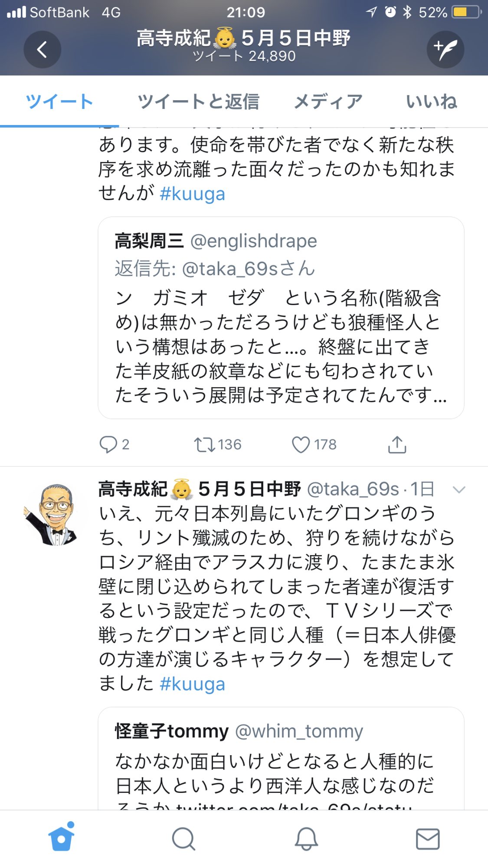488x868 pixels.
Task: Share the tweet via share icon
Action: click(397, 444)
